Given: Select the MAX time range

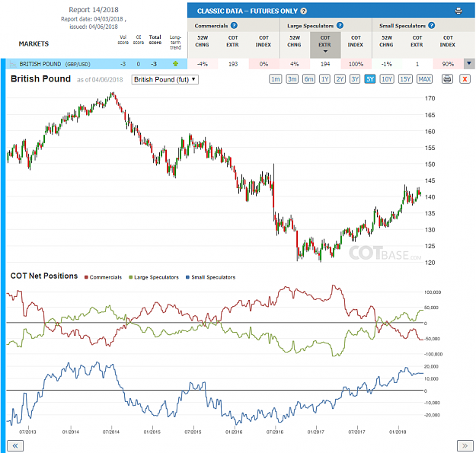Looking at the screenshot, I should (424, 79).
